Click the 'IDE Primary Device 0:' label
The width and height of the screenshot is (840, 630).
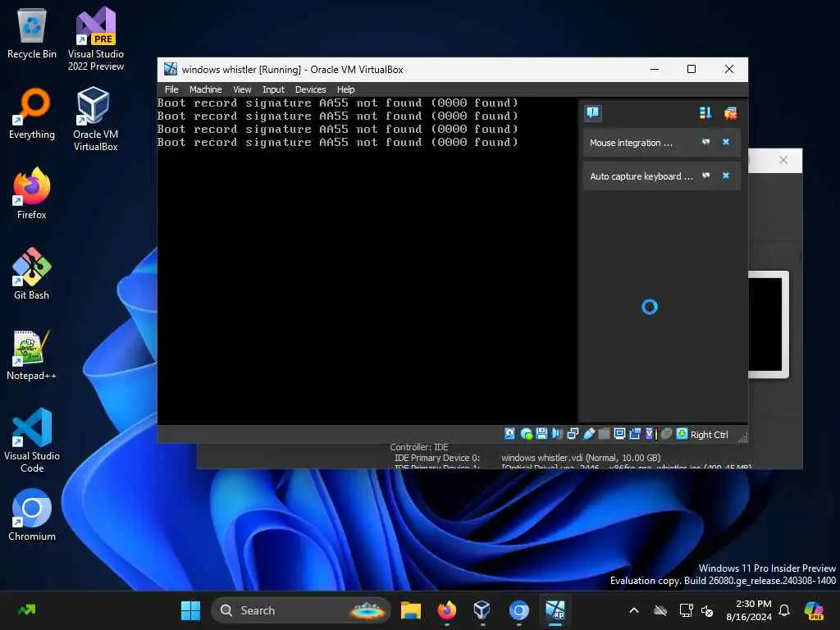437,458
